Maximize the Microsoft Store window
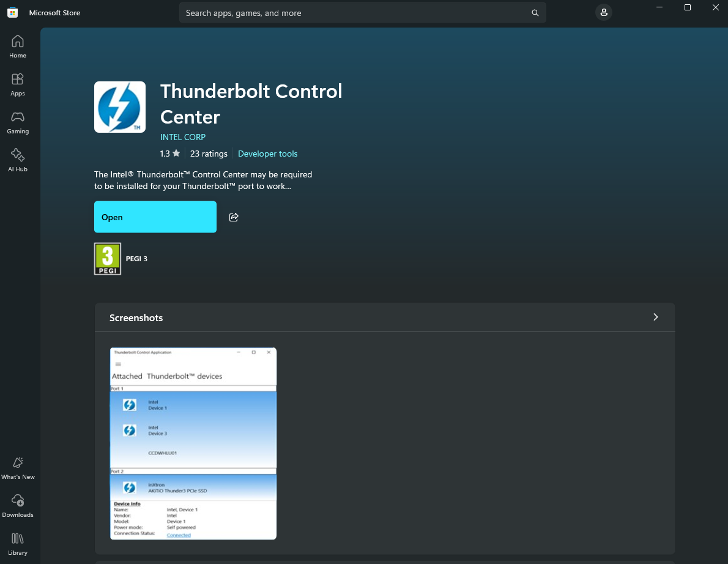728x564 pixels. tap(688, 7)
